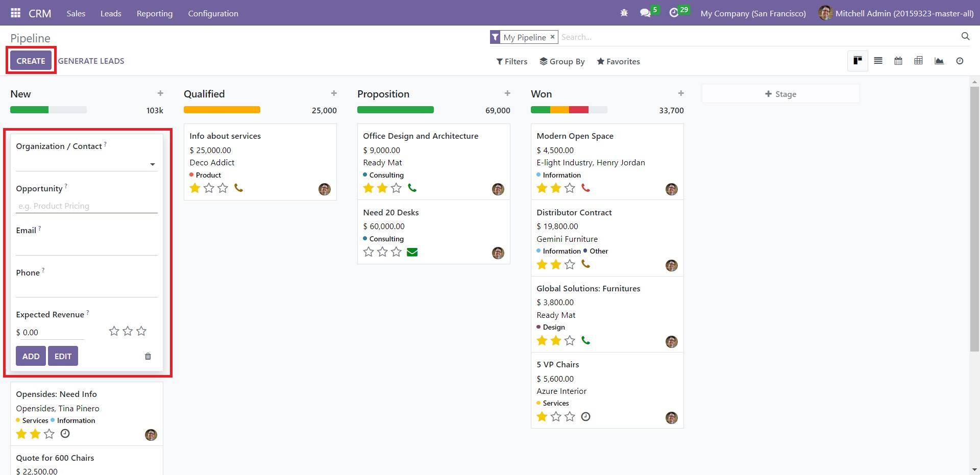Add a quick card in Won column
The image size is (980, 475).
pyautogui.click(x=681, y=93)
